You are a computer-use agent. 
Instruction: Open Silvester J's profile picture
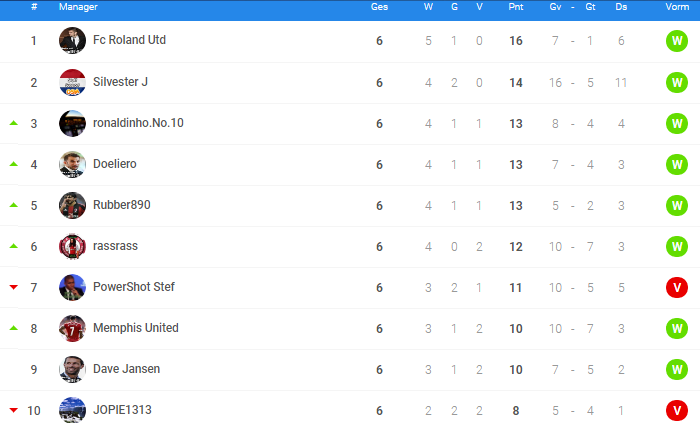[72, 83]
